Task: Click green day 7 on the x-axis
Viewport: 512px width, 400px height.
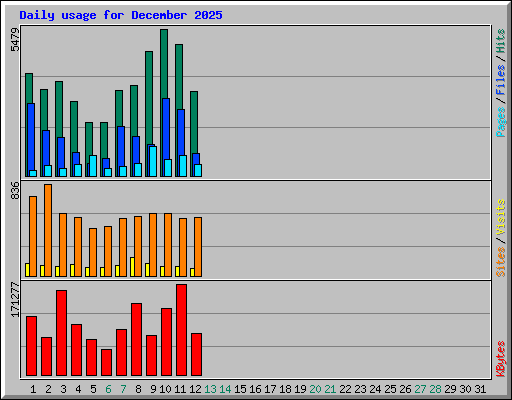Action: coord(123,389)
